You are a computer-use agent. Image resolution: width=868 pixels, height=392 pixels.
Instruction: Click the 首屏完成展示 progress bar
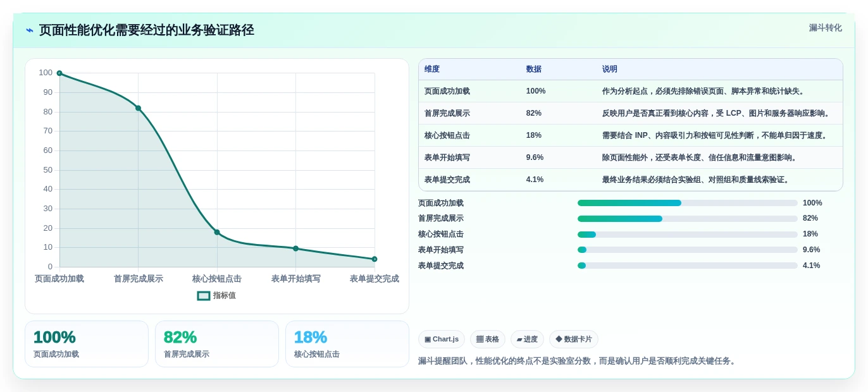point(688,219)
